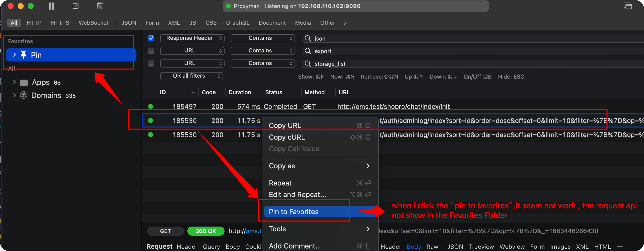Click the export filter text field
The height and width of the screenshot is (251, 644).
click(x=473, y=51)
